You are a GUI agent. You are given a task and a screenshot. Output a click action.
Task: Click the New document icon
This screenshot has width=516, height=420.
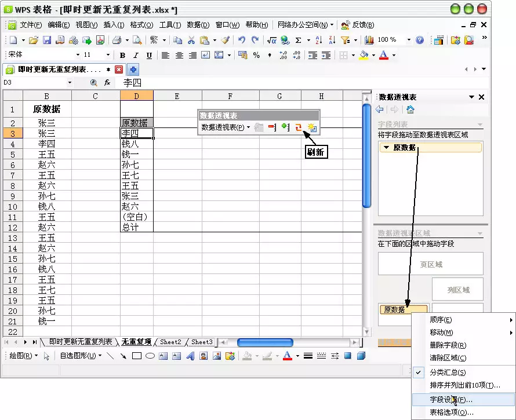pos(13,40)
